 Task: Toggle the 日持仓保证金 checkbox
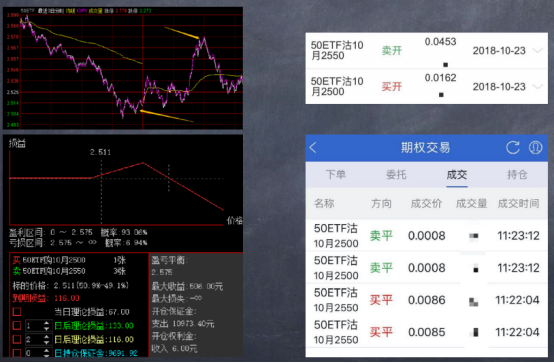[x=17, y=352]
